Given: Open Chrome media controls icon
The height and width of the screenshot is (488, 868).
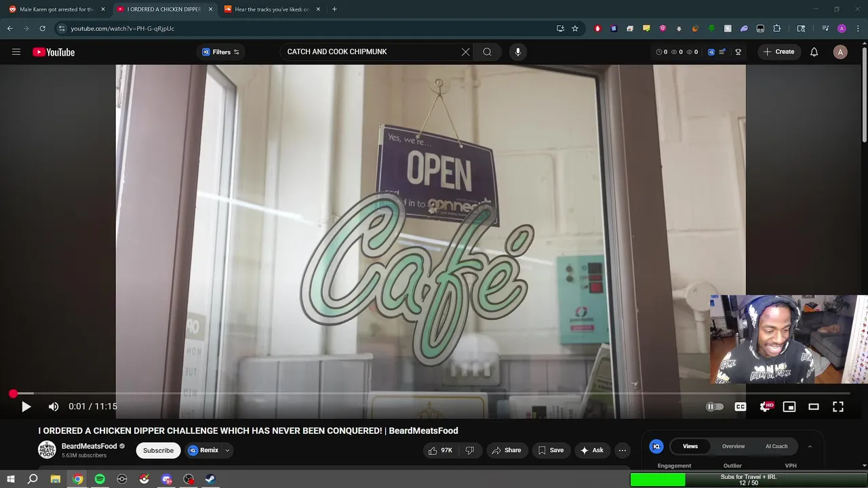Looking at the screenshot, I should click(825, 28).
